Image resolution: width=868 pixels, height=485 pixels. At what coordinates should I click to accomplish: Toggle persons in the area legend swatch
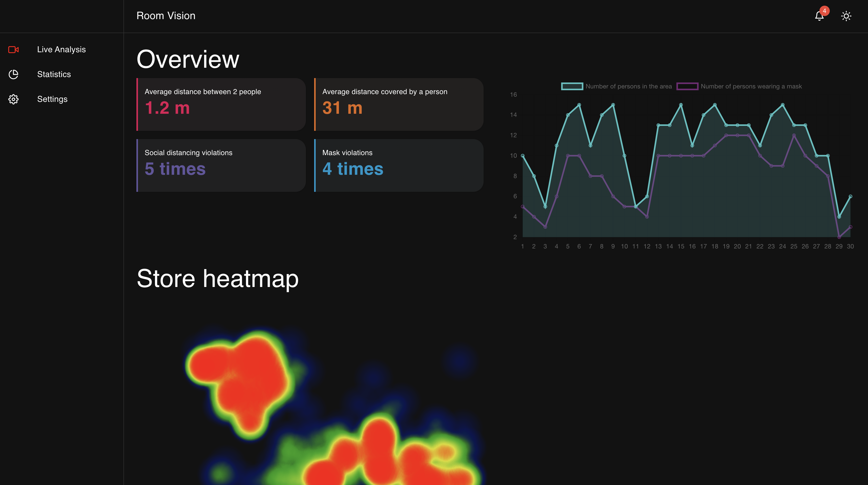(572, 86)
